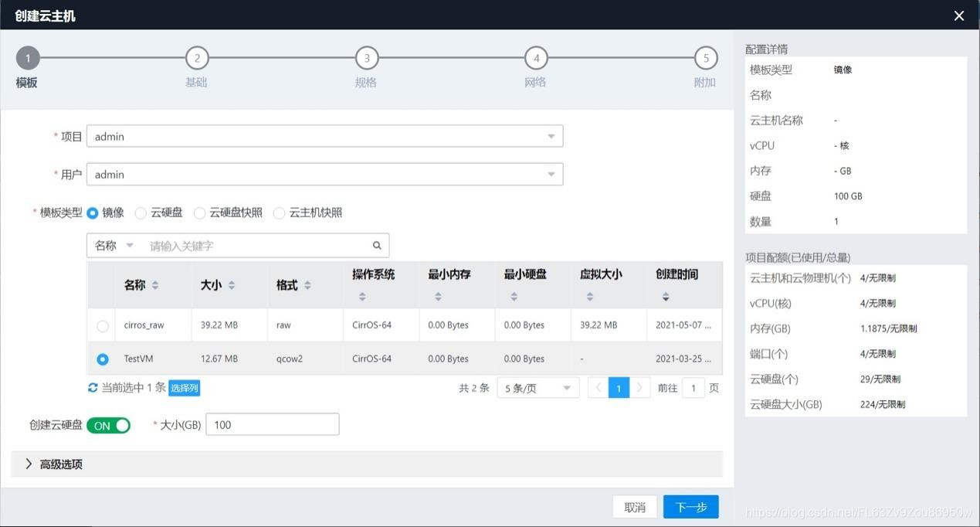Click the 2021-05-07 creation time cell
The height and width of the screenshot is (527, 980).
pyautogui.click(x=683, y=325)
